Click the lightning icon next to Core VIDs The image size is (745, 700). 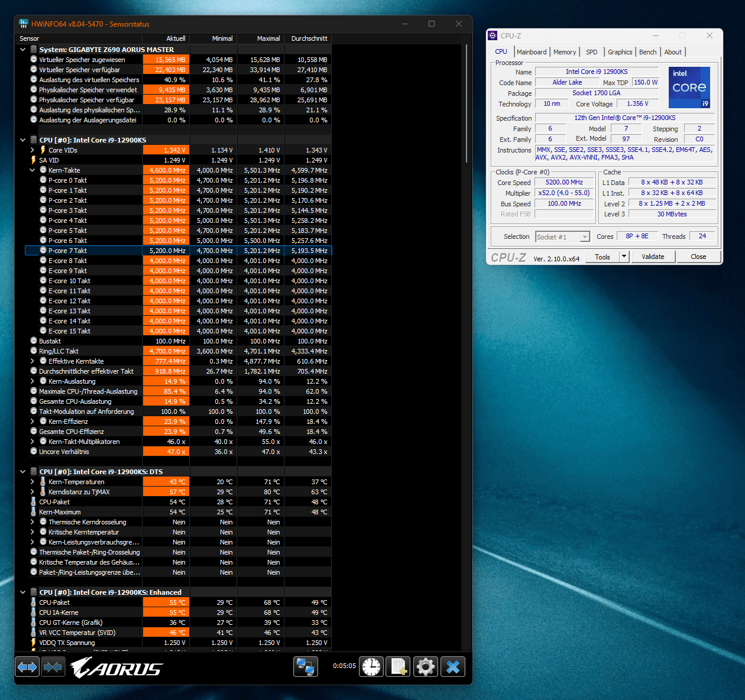43,150
